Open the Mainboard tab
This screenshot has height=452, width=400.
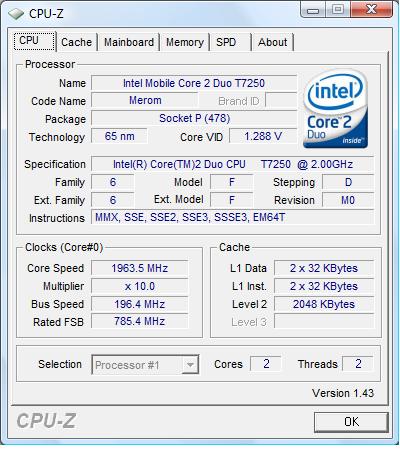129,42
